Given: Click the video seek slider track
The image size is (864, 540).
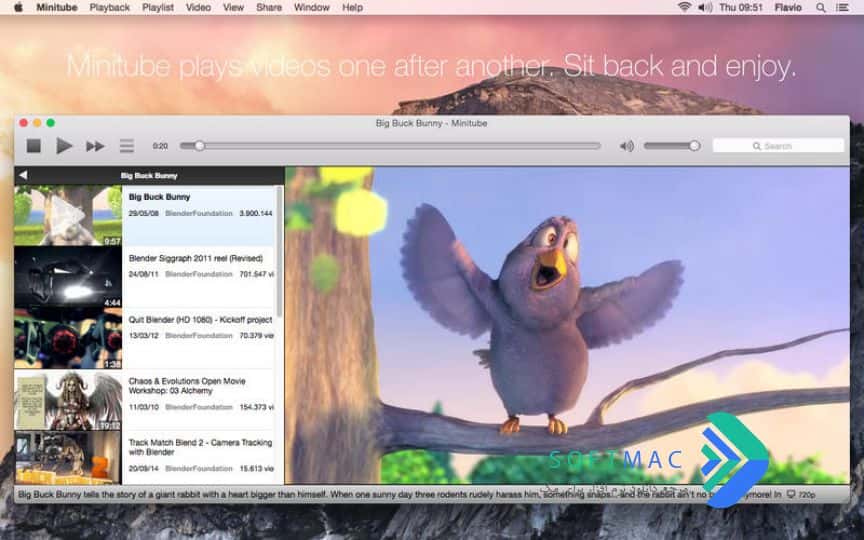Looking at the screenshot, I should (390, 146).
